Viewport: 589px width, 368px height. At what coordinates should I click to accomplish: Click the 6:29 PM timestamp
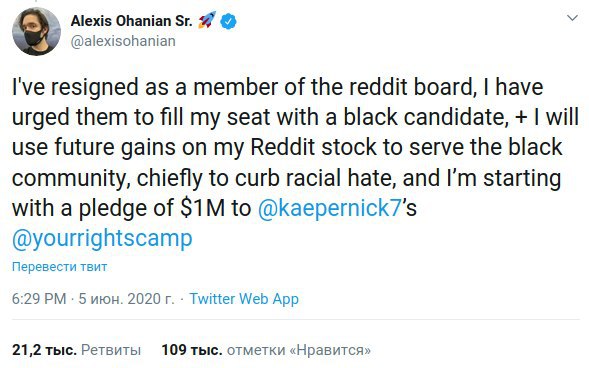[x=39, y=299]
